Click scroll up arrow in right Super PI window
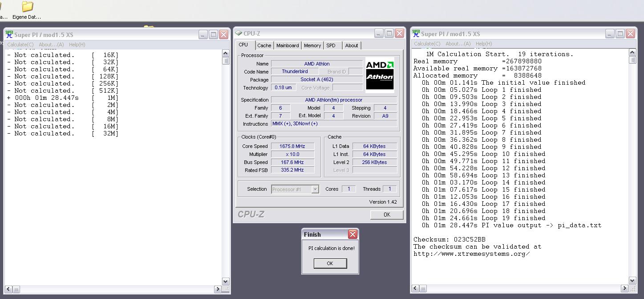 point(632,53)
